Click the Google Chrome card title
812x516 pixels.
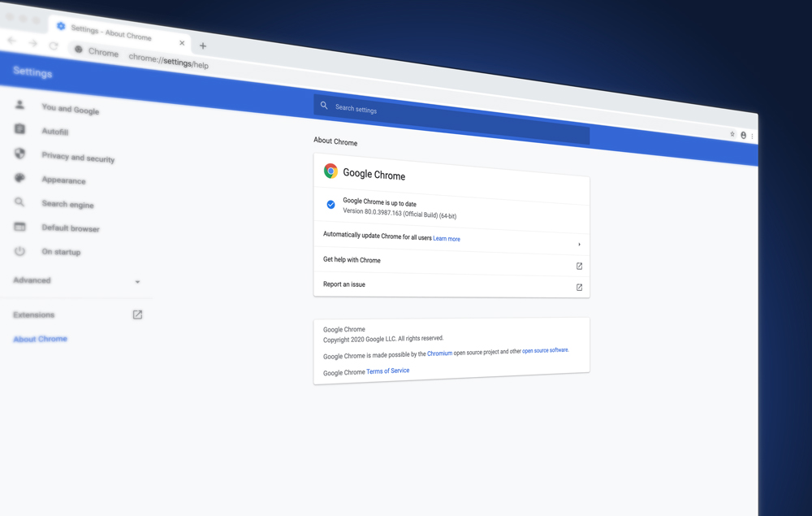[x=374, y=175]
